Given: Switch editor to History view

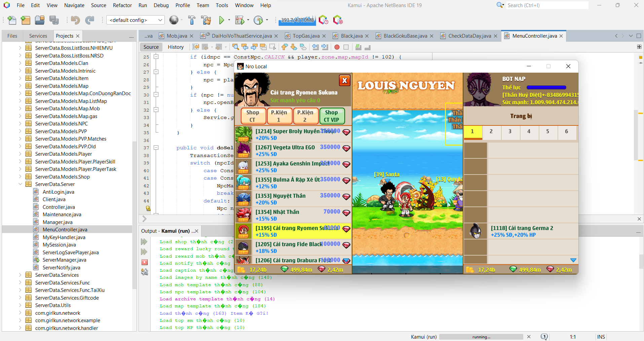Looking at the screenshot, I should pos(176,47).
